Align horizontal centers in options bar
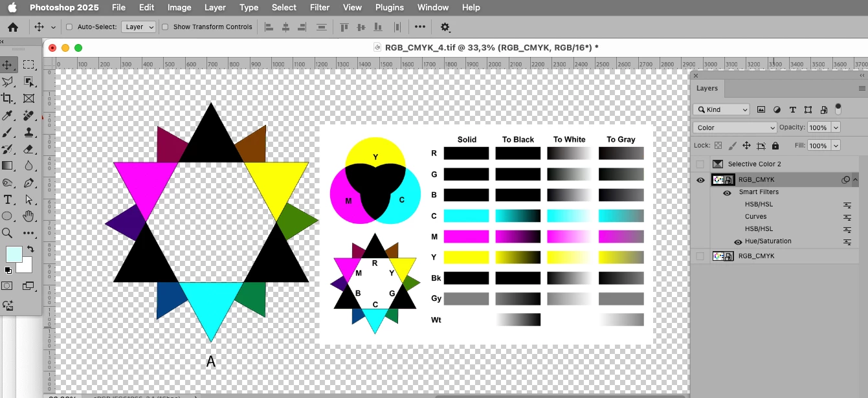The height and width of the screenshot is (398, 868). (x=285, y=27)
